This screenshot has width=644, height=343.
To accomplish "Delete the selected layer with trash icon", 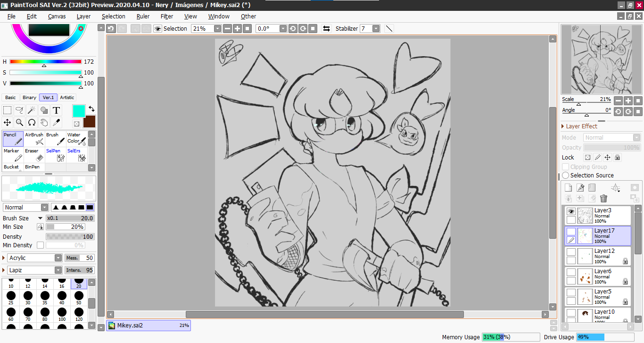I will pos(604,199).
